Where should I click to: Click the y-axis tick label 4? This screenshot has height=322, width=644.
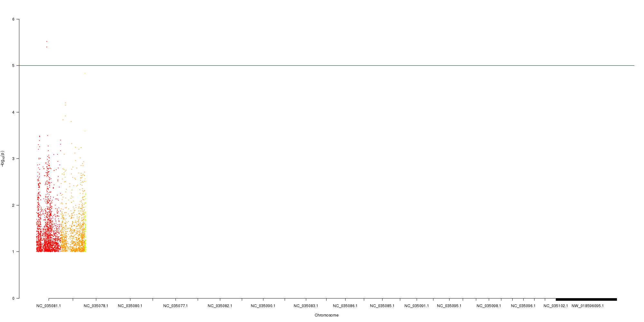pos(14,112)
